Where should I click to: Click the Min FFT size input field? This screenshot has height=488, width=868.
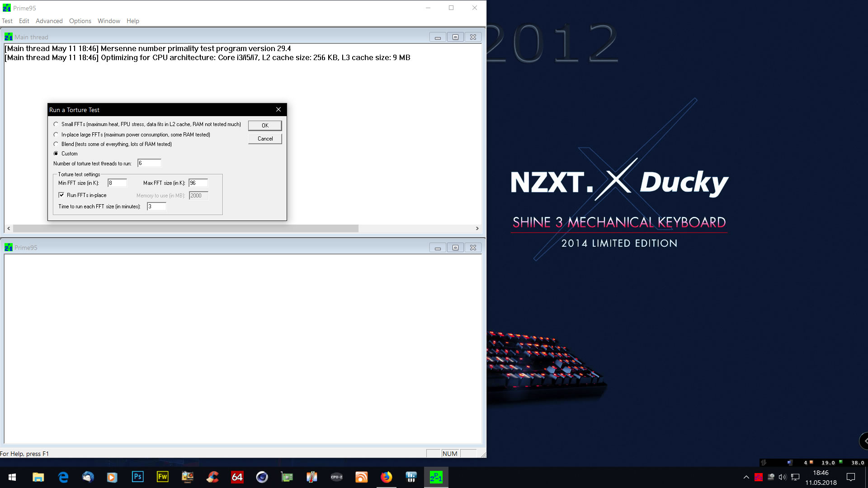[117, 183]
